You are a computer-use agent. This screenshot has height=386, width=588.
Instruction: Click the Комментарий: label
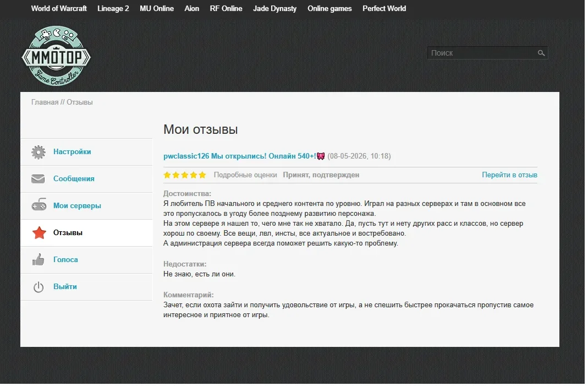[189, 296]
